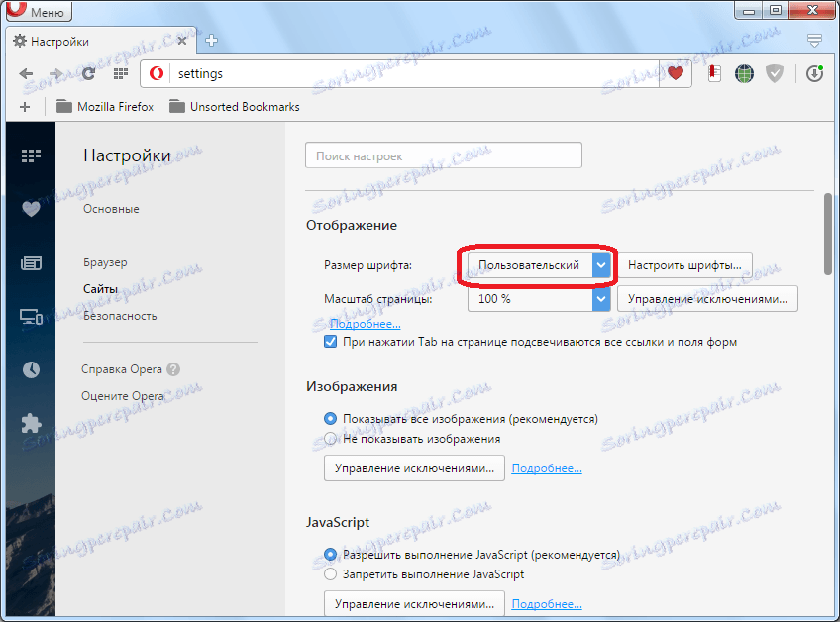
Task: Open Размер шрифта dropdown Пользовательский
Action: (x=540, y=265)
